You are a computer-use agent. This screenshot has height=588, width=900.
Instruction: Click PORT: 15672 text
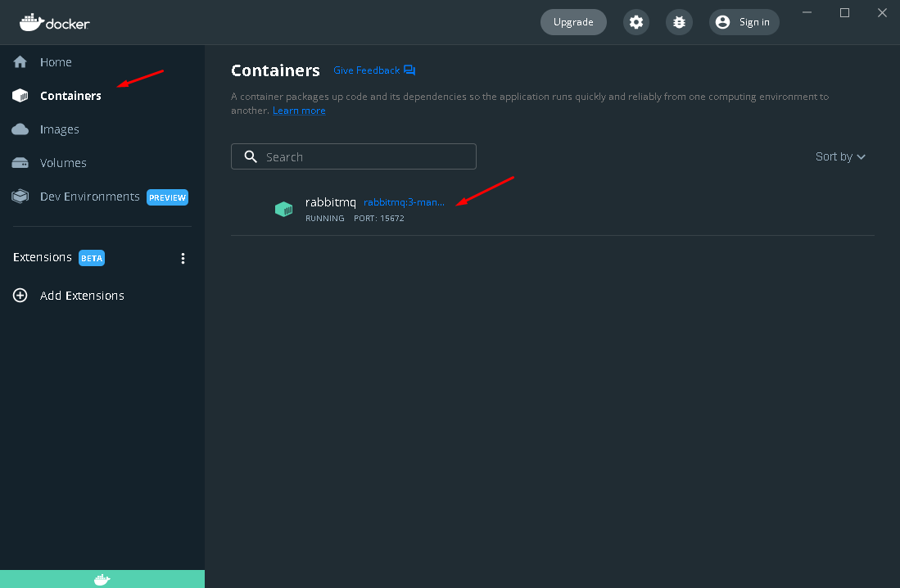(x=379, y=218)
